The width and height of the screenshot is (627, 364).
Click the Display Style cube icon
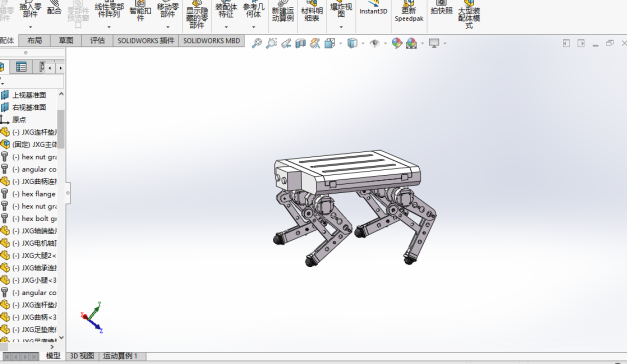[352, 43]
